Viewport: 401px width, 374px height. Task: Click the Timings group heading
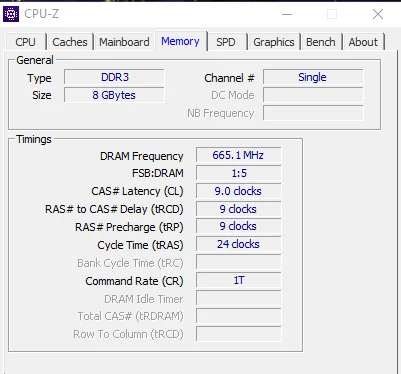click(34, 139)
